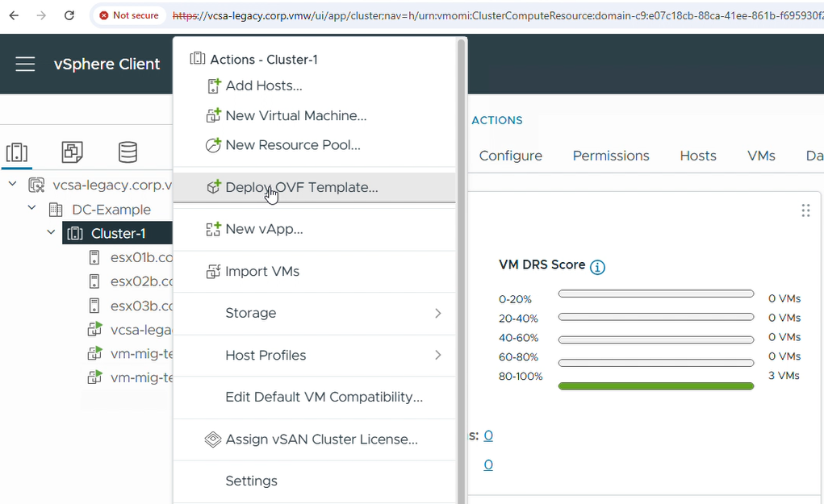Screen dimensions: 824x504
Task: Open the Host Profiles submenu
Action: click(314, 356)
